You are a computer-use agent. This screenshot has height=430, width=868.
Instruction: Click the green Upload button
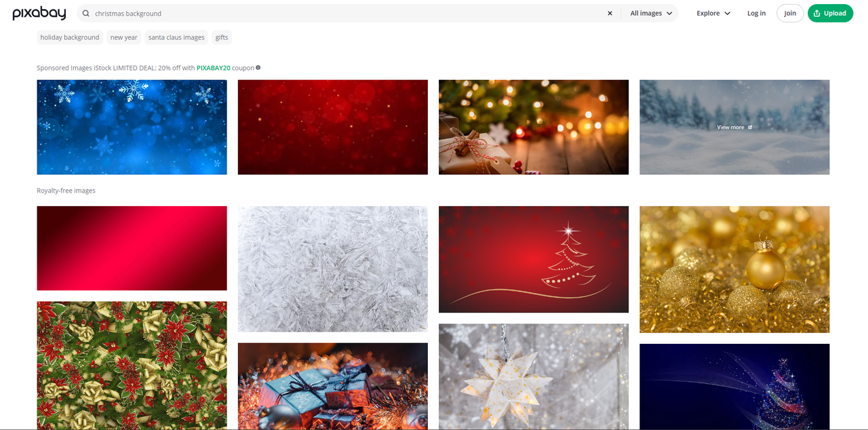point(830,14)
